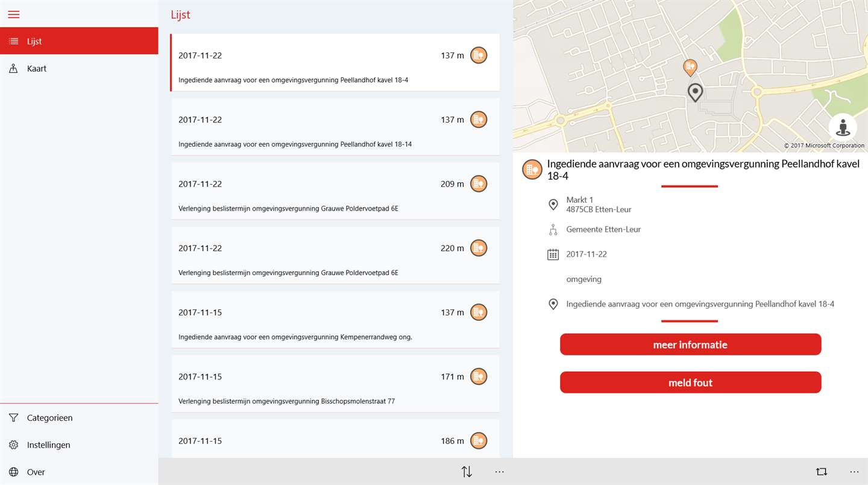The height and width of the screenshot is (485, 868).
Task: Open Instellingen settings
Action: 79,445
